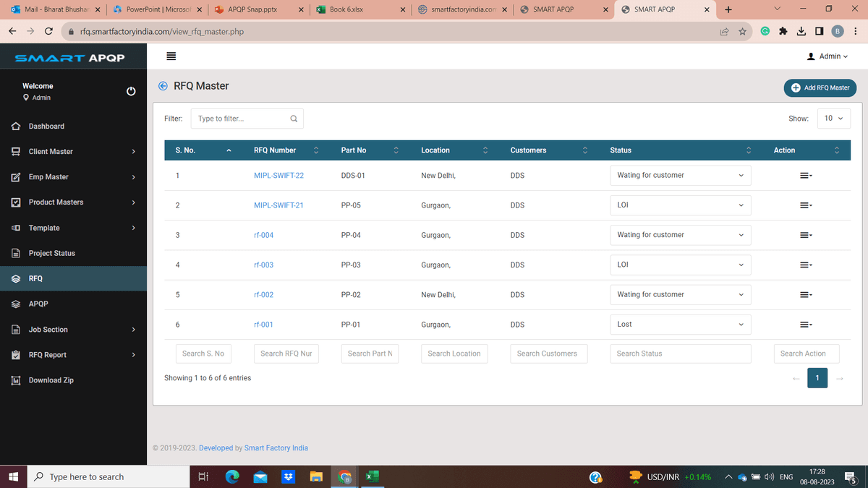Open the rf-004 RFQ link
This screenshot has width=868, height=488.
point(263,234)
